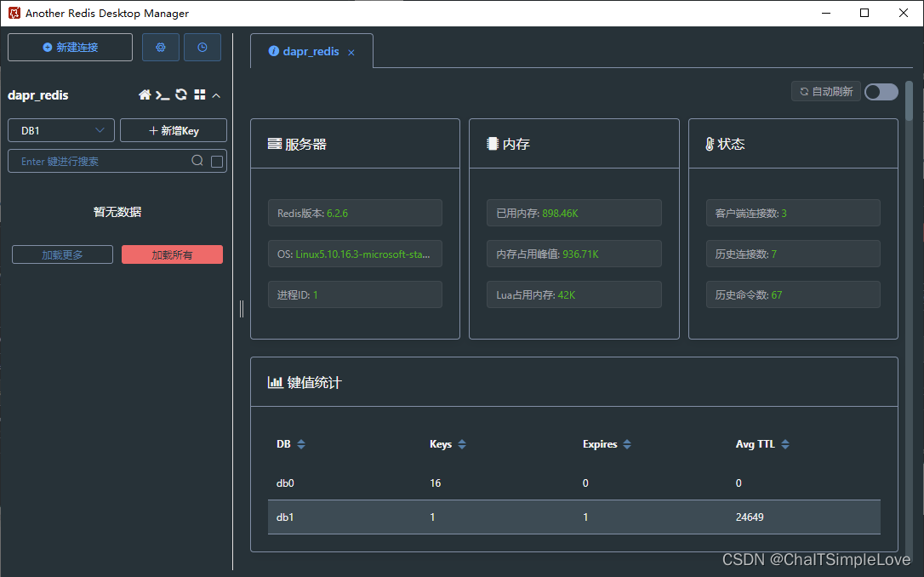Click the 历史命令数 67 field

click(793, 294)
